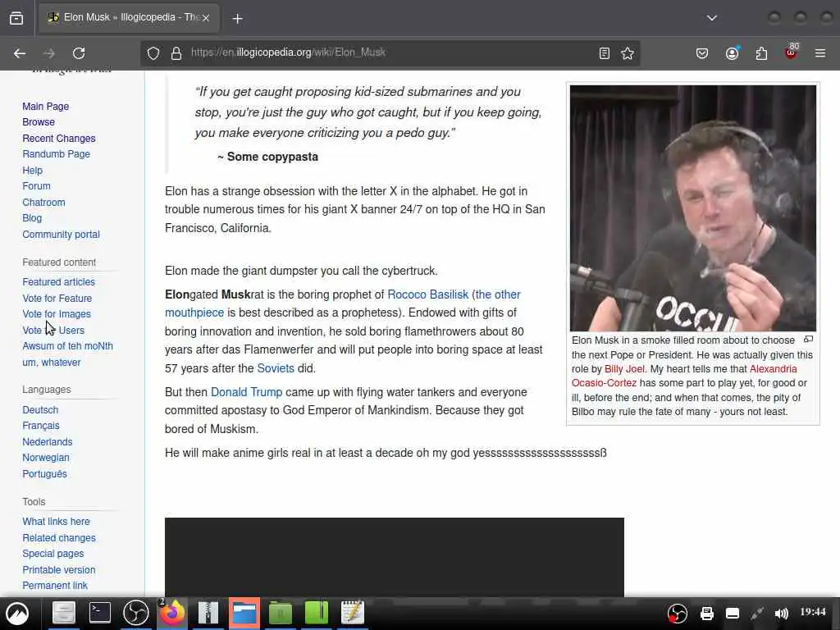This screenshot has width=840, height=630.
Task: Open Vote for Feature
Action: (57, 298)
